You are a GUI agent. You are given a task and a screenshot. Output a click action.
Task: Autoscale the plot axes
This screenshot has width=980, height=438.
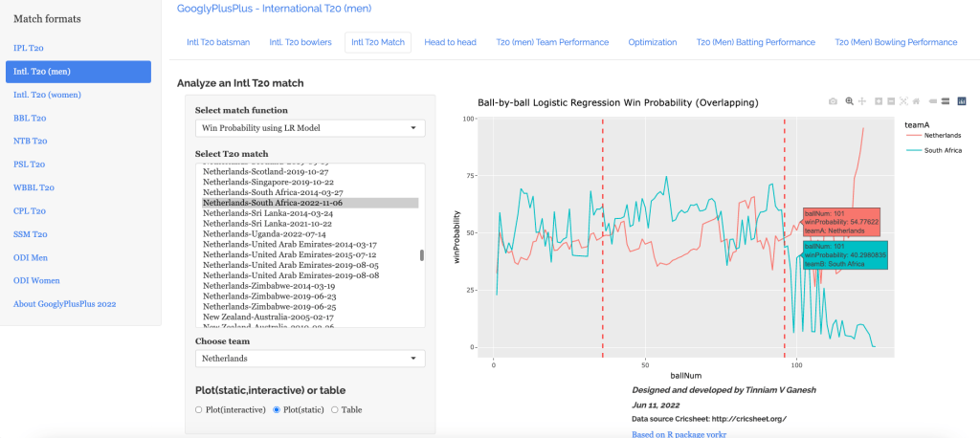coord(903,100)
